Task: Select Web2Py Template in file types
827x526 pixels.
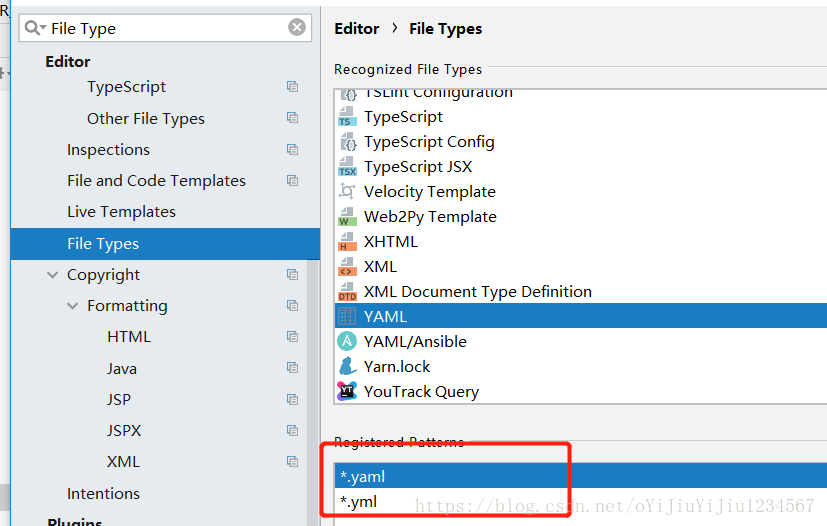Action: [430, 217]
